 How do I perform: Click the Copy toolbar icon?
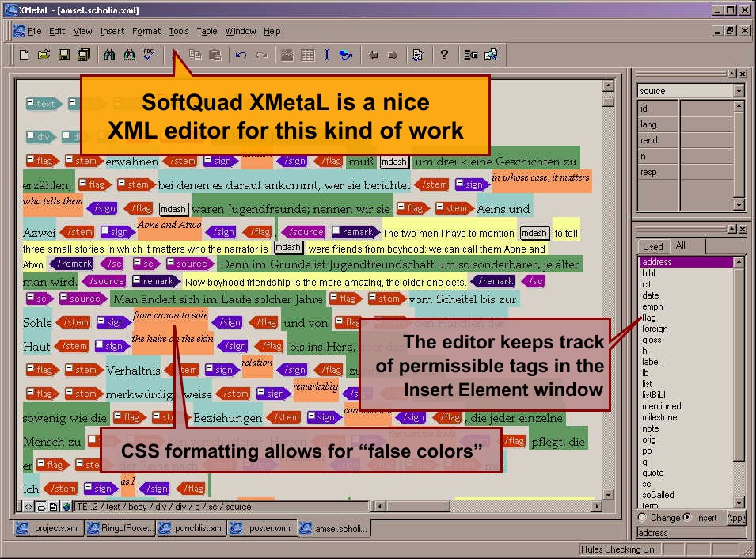point(196,55)
